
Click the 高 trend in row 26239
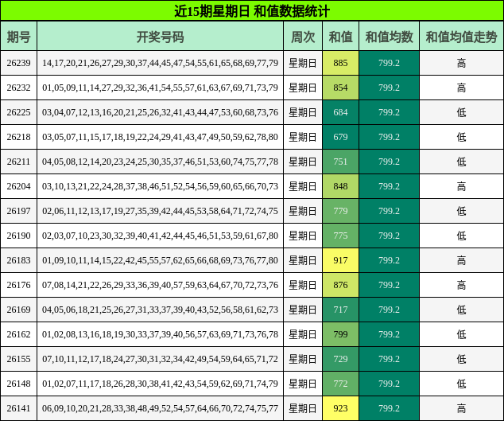pos(461,63)
